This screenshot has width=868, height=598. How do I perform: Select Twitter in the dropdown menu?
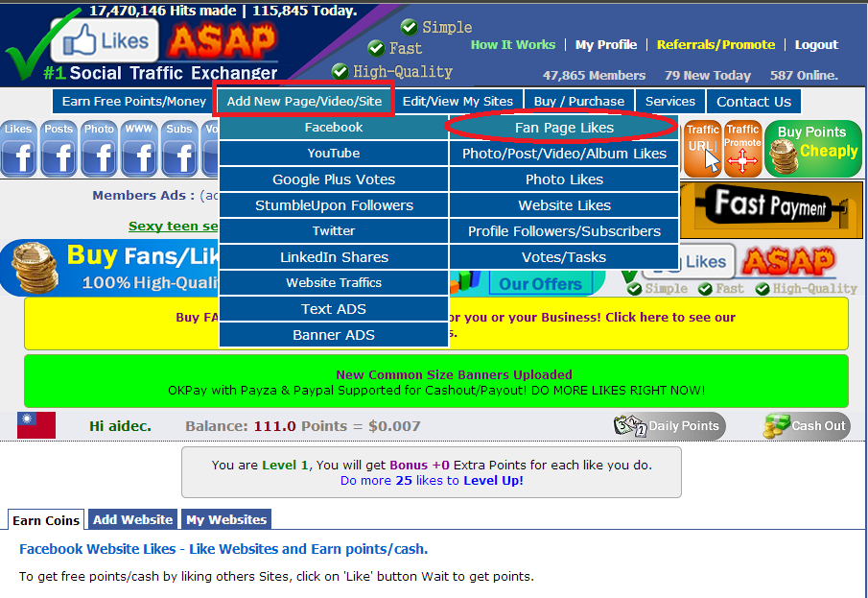[x=334, y=231]
